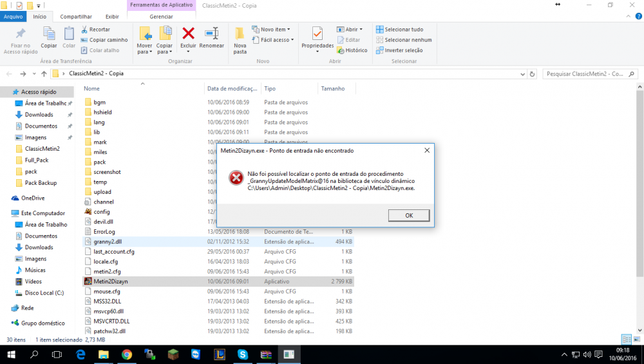Close the Metin2Dizayn.exe error dialog
This screenshot has height=364, width=644.
click(x=427, y=150)
